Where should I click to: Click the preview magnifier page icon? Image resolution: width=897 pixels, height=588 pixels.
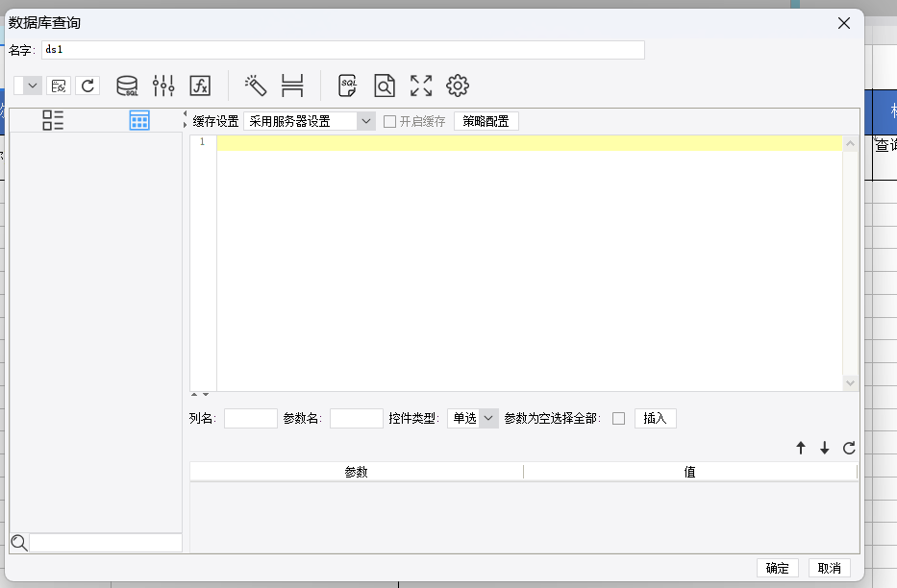tap(385, 86)
